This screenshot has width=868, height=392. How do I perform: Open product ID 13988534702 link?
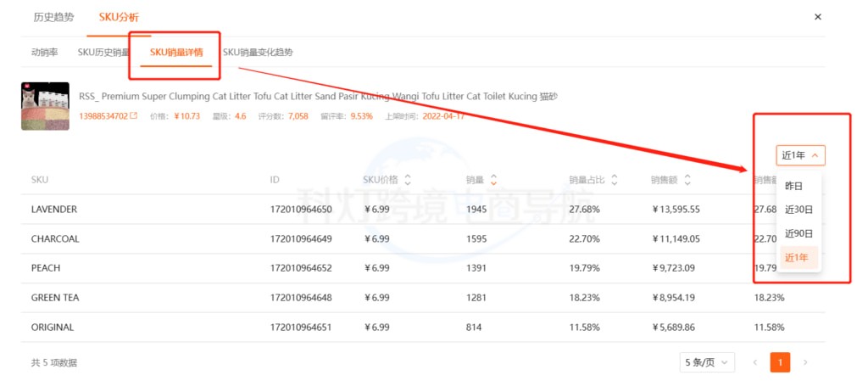tap(103, 116)
